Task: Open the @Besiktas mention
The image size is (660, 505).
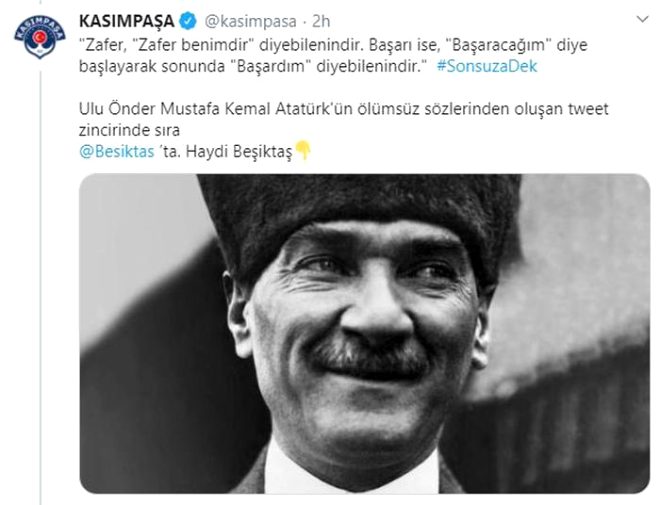Action: click(117, 152)
